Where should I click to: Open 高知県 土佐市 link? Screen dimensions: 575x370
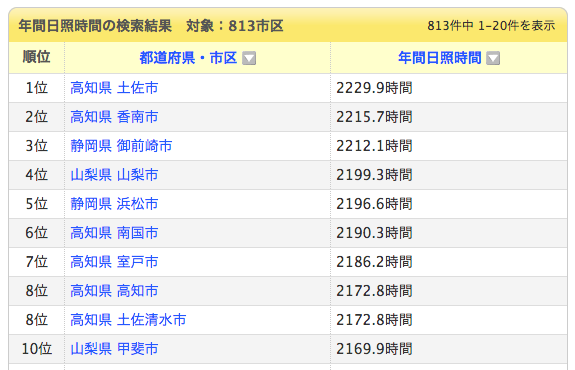pos(114,88)
